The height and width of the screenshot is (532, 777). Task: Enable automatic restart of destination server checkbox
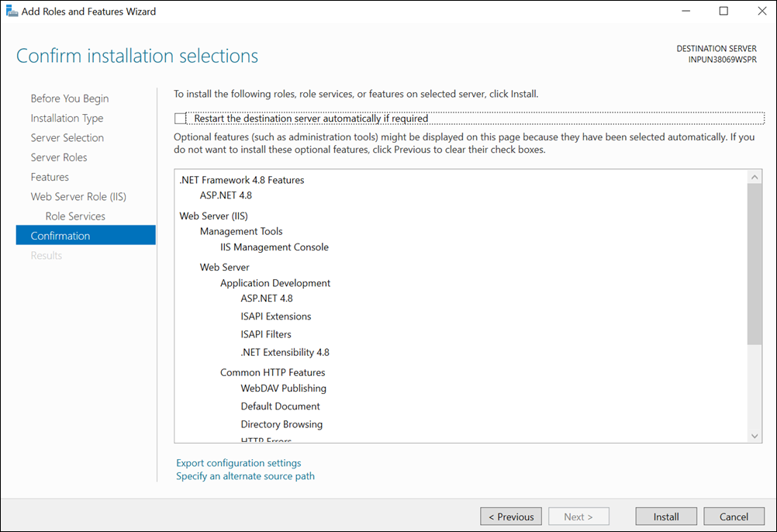click(181, 119)
